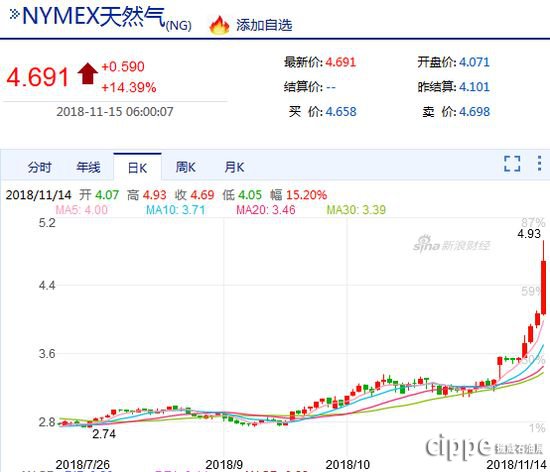Click the 添加自选 link
This screenshot has width=550, height=472.
tap(264, 25)
